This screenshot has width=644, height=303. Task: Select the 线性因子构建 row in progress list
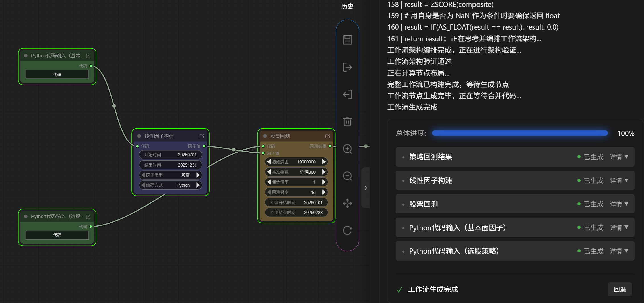click(515, 180)
